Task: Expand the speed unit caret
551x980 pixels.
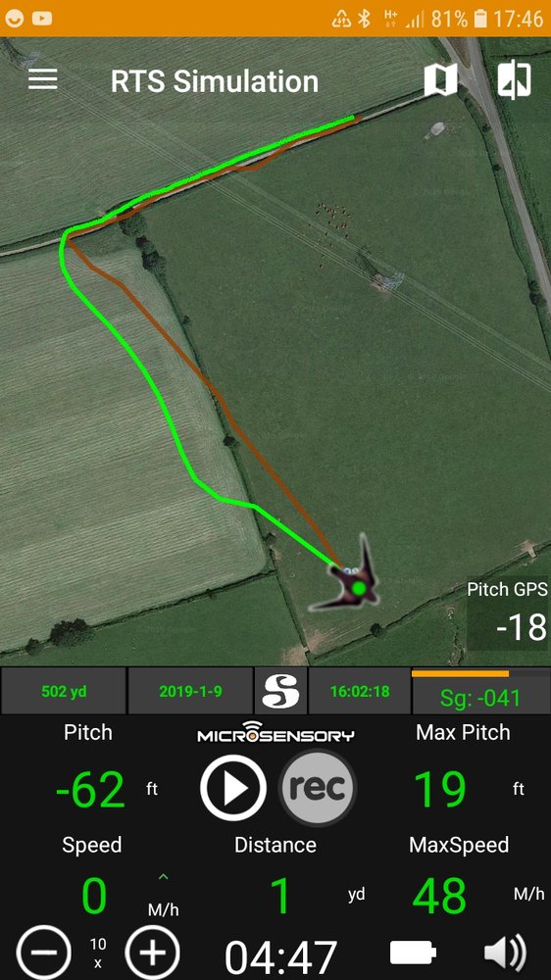Action: [x=163, y=878]
